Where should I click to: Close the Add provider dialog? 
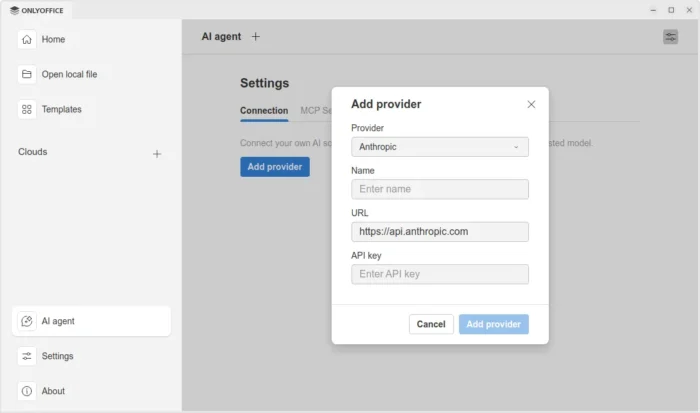(531, 104)
